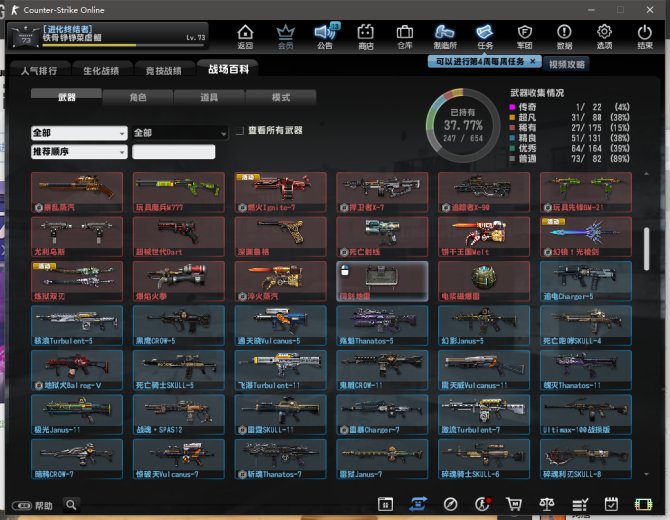This screenshot has height=520, width=670.
Task: Open the bottom gift window icon
Action: (385, 504)
